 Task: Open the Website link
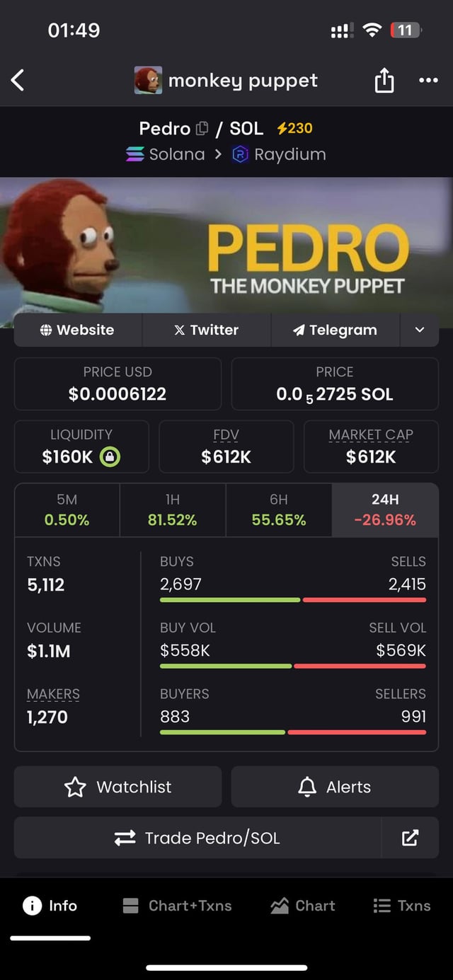(78, 330)
